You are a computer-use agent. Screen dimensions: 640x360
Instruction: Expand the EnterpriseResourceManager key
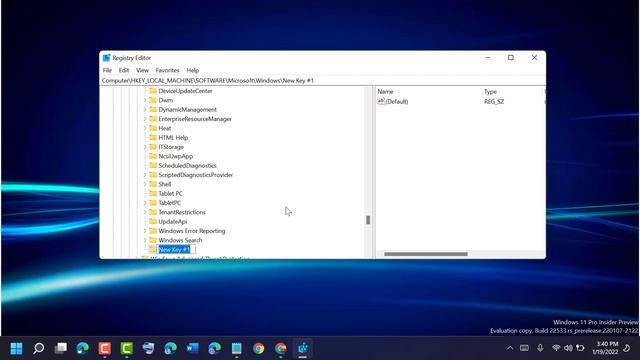(144, 119)
